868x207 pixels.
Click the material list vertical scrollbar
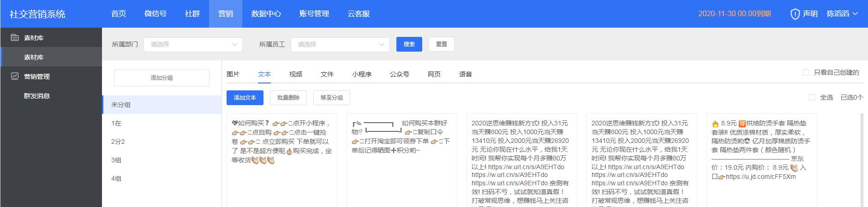pos(862,160)
